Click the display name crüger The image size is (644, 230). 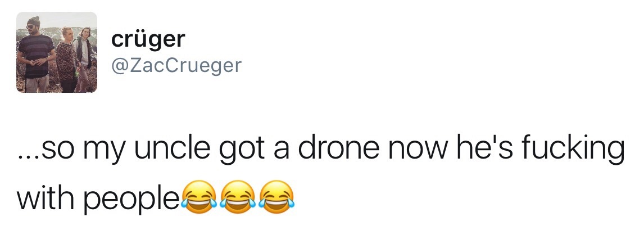[x=148, y=39]
